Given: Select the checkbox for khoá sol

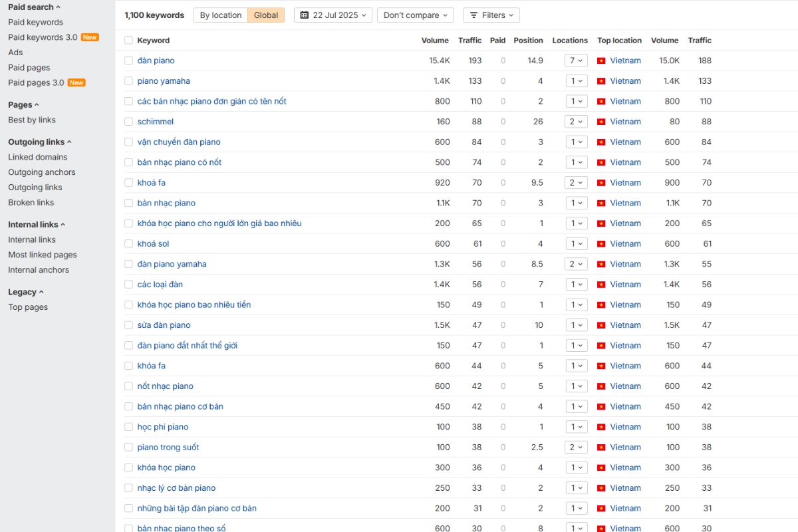Looking at the screenshot, I should click(x=128, y=244).
